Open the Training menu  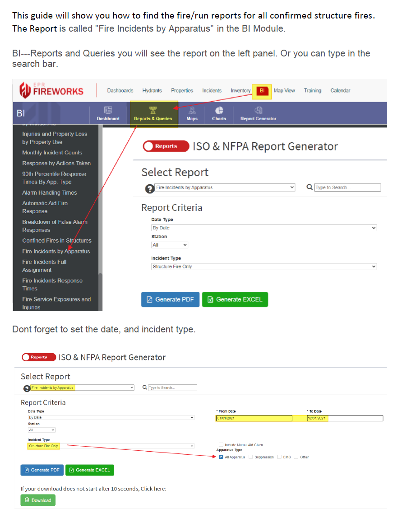coord(312,91)
